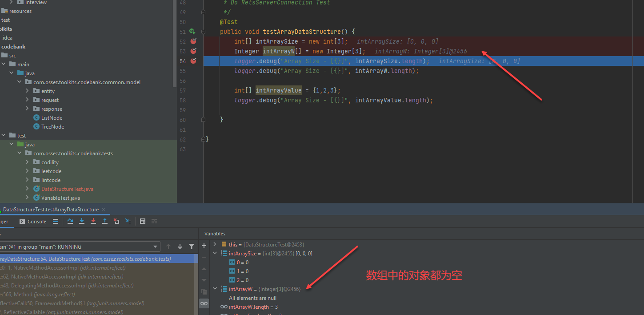Click next frame down arrow
The width and height of the screenshot is (644, 315).
click(x=180, y=246)
